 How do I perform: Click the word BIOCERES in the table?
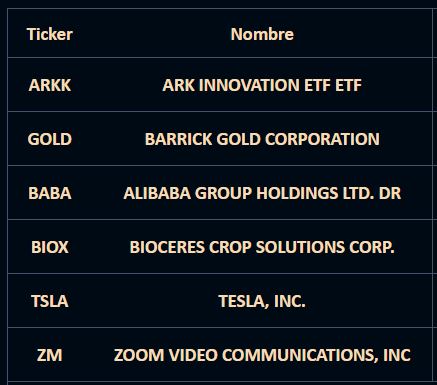(167, 247)
